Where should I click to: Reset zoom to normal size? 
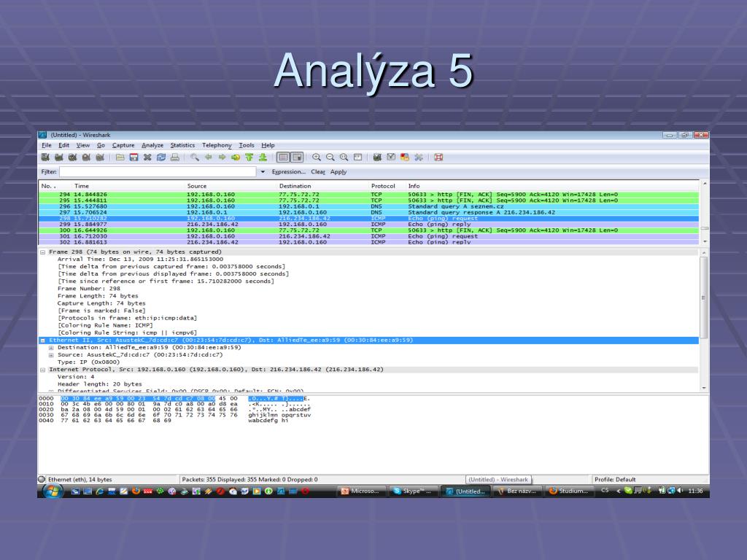pos(344,157)
